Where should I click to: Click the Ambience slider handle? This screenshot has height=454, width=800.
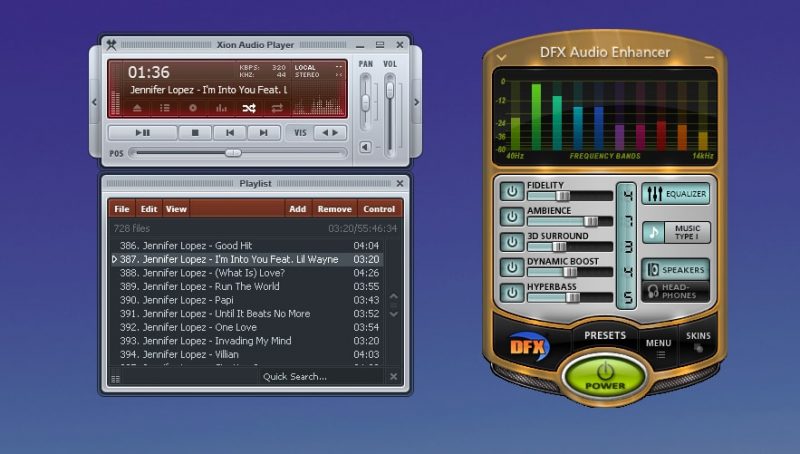(x=590, y=221)
